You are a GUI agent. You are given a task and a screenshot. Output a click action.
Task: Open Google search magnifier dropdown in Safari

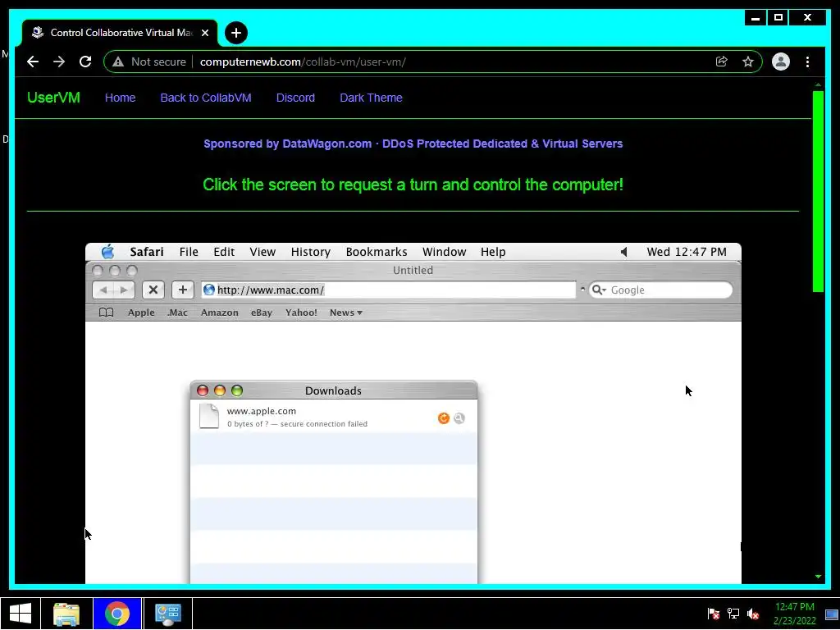coord(599,290)
